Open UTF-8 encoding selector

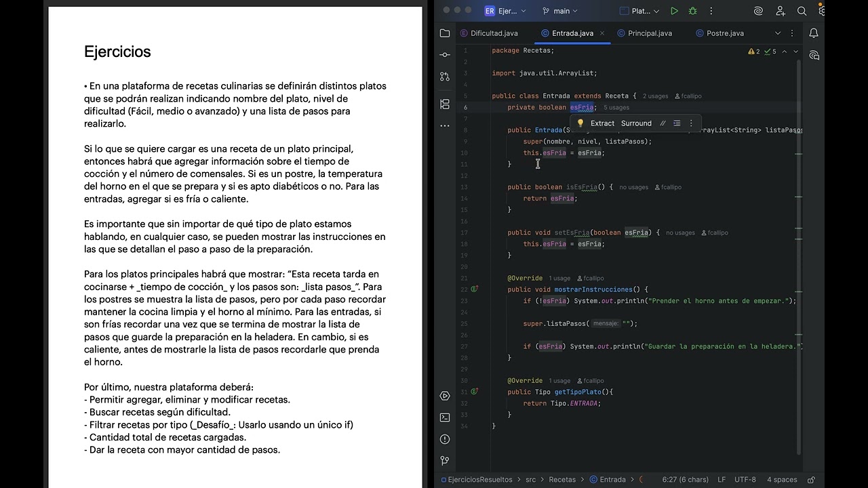pos(745,479)
